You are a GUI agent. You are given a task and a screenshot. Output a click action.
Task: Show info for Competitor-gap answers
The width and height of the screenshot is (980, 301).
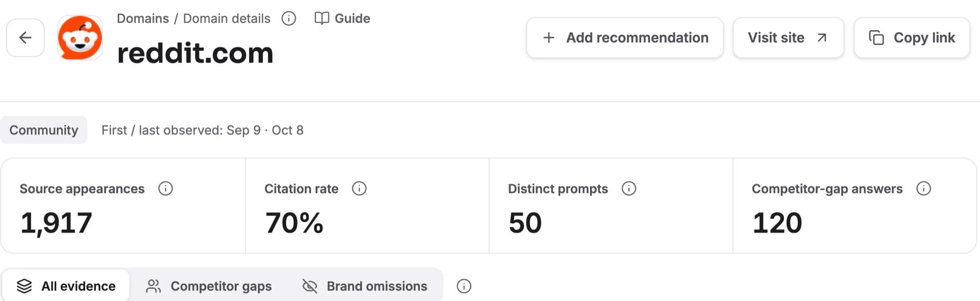pyautogui.click(x=924, y=189)
